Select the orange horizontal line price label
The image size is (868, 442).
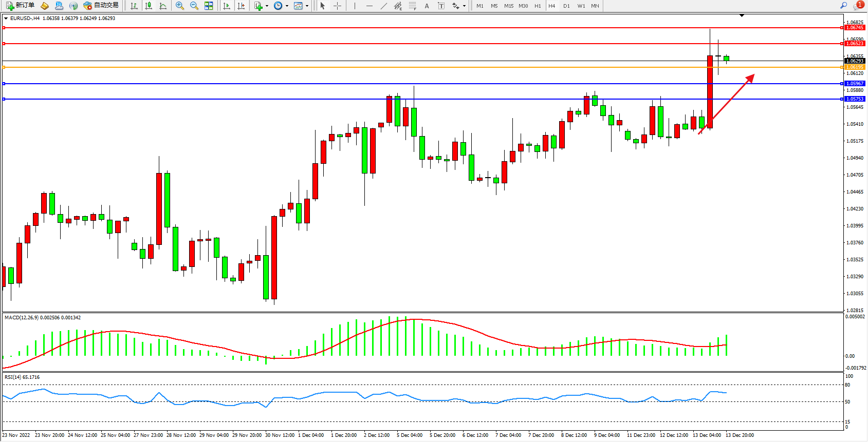pos(855,67)
